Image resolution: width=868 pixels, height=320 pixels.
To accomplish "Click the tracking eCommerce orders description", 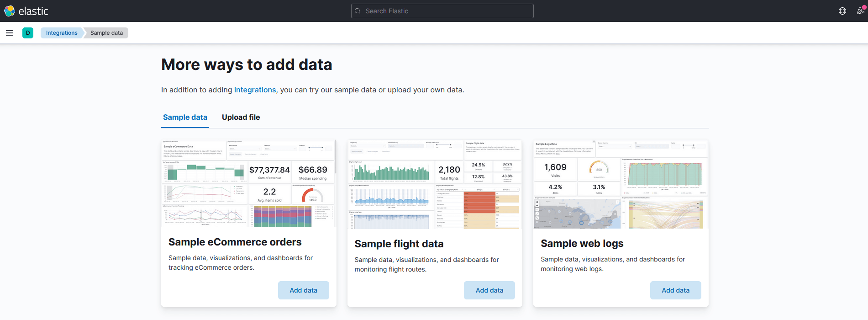I will pos(241,263).
